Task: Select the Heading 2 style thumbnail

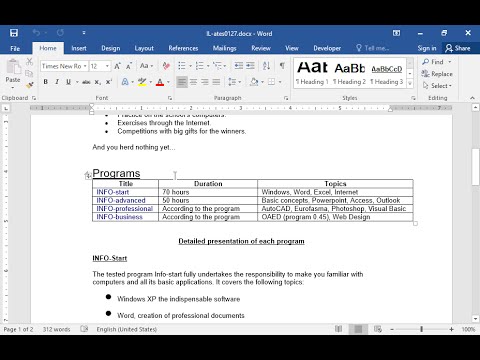Action: (x=349, y=73)
